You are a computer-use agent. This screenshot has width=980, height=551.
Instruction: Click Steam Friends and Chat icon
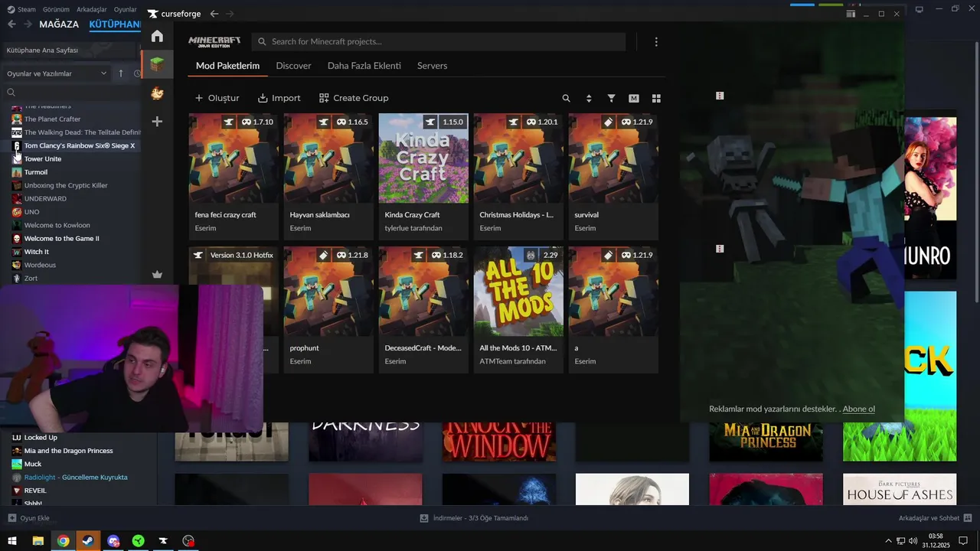tap(969, 518)
